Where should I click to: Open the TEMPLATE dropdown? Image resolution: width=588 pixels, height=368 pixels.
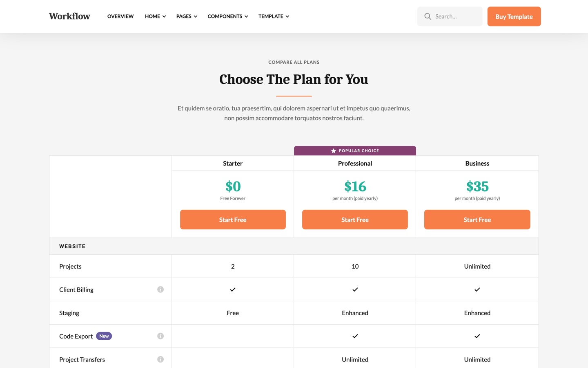274,16
